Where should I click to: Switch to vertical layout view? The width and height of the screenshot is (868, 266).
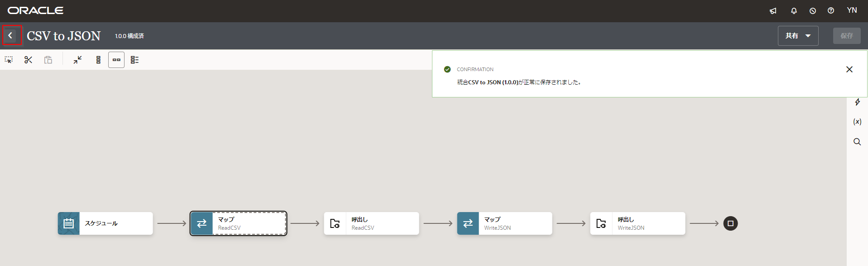click(98, 60)
